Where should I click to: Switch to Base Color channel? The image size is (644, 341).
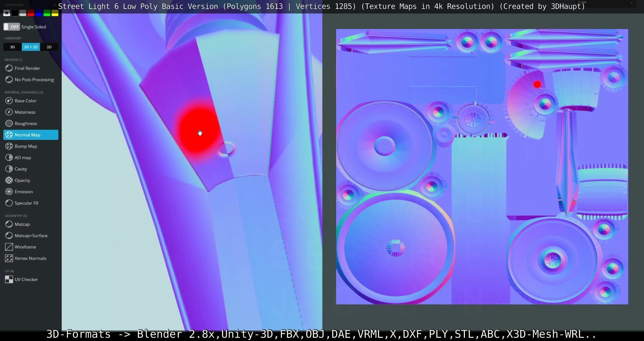pos(25,101)
